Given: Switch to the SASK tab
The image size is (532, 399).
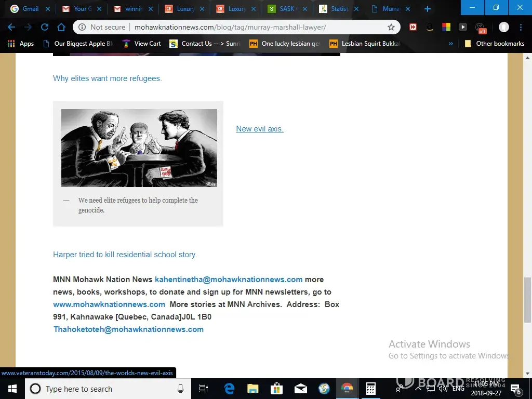Looking at the screenshot, I should 286,9.
